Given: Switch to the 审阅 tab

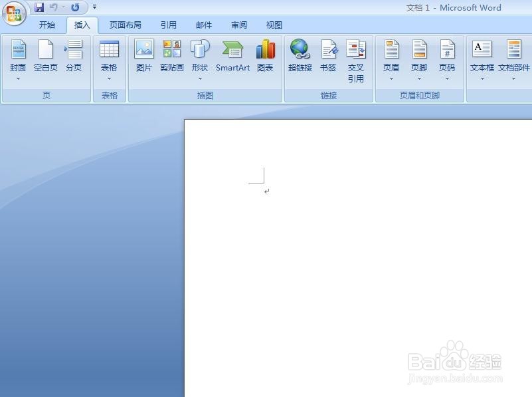Looking at the screenshot, I should click(239, 25).
